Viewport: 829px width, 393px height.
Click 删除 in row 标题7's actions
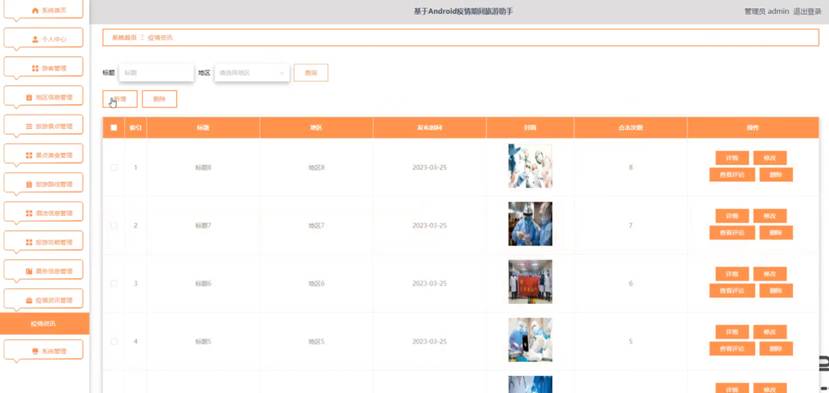tap(776, 233)
